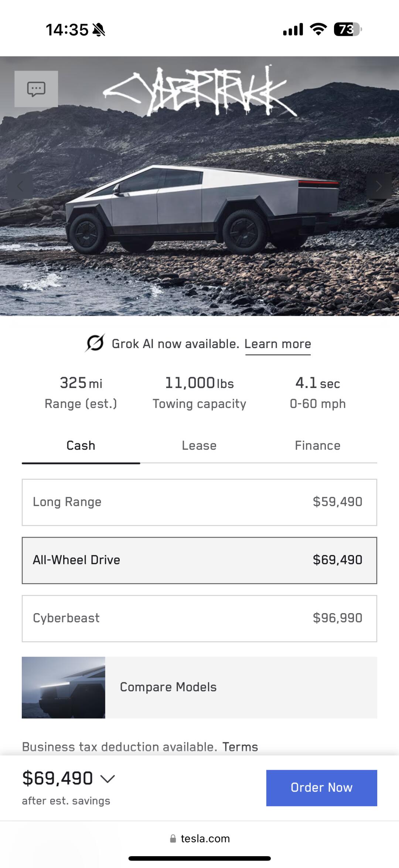Switch to the Cash tab
This screenshot has width=399, height=868.
(x=81, y=446)
